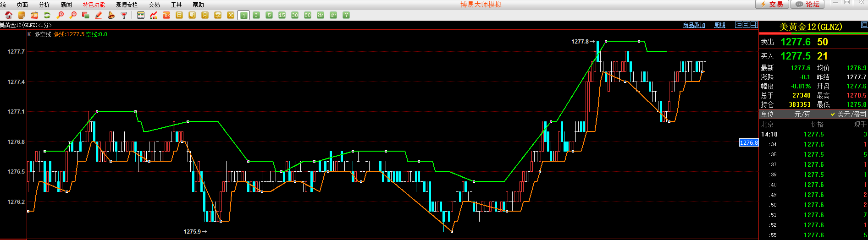
Task: Toggle the chart split layout icon
Action: [754, 25]
